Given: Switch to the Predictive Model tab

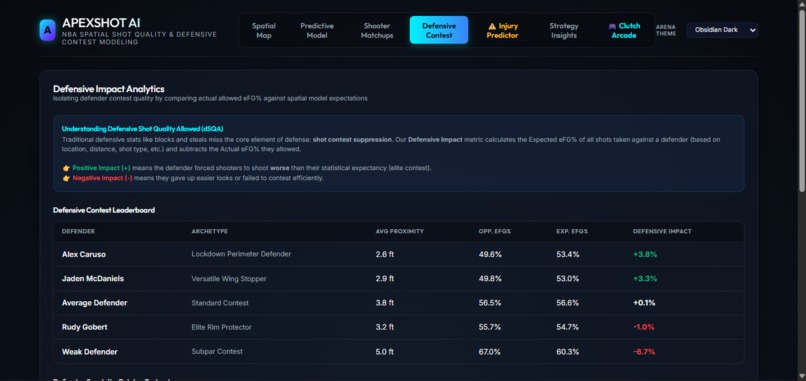Looking at the screenshot, I should click(x=317, y=30).
